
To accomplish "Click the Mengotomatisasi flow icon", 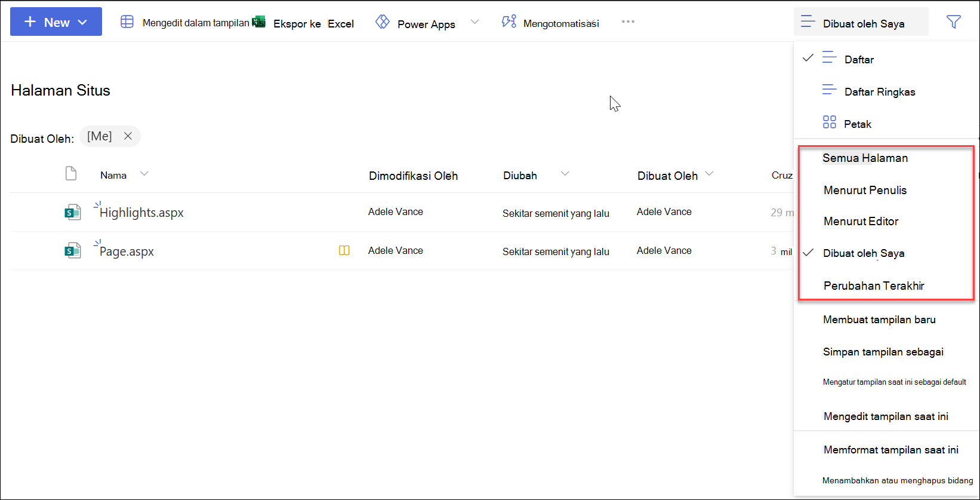I will click(509, 22).
